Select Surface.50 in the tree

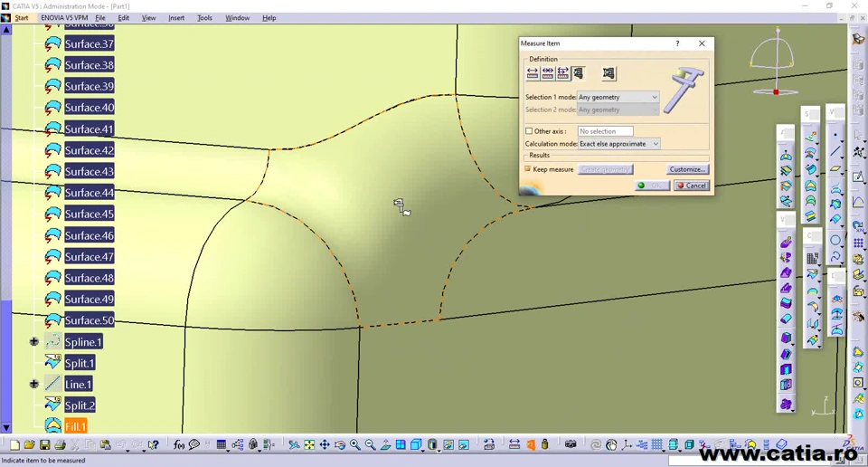pyautogui.click(x=89, y=320)
